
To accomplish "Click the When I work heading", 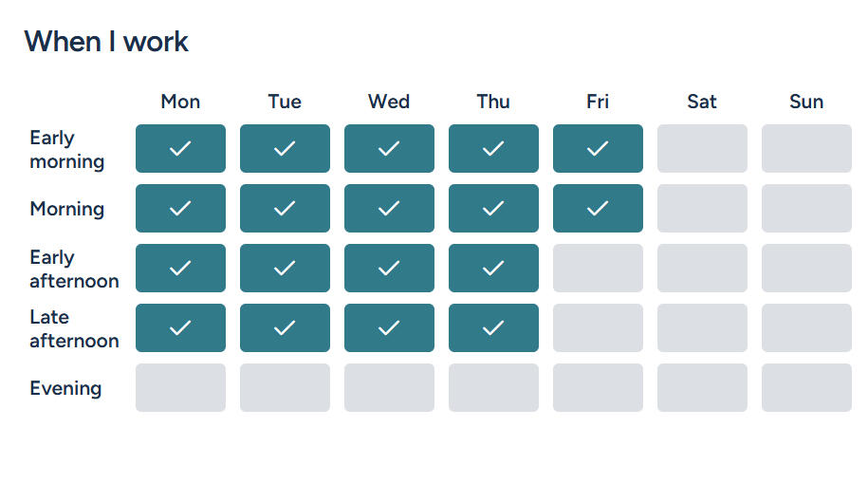I will [x=106, y=42].
